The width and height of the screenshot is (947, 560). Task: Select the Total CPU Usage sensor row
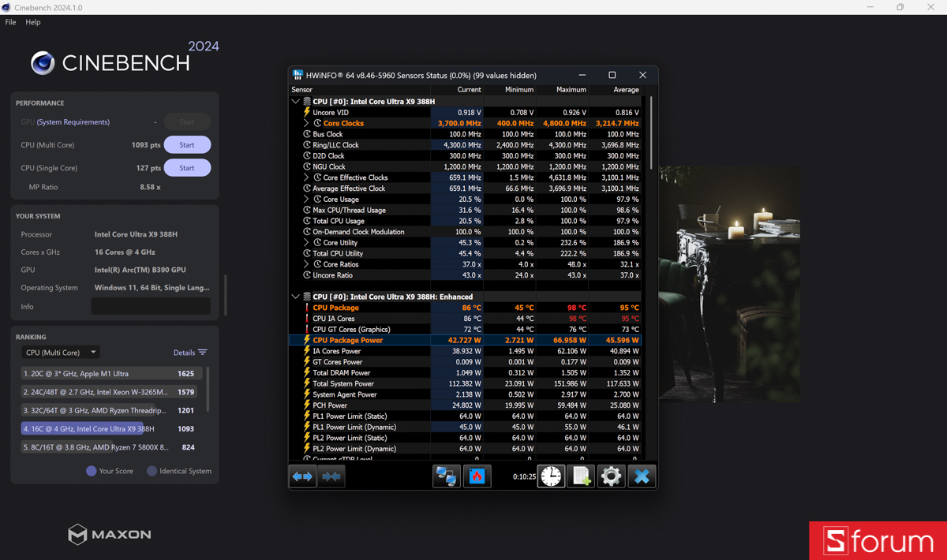click(x=466, y=221)
